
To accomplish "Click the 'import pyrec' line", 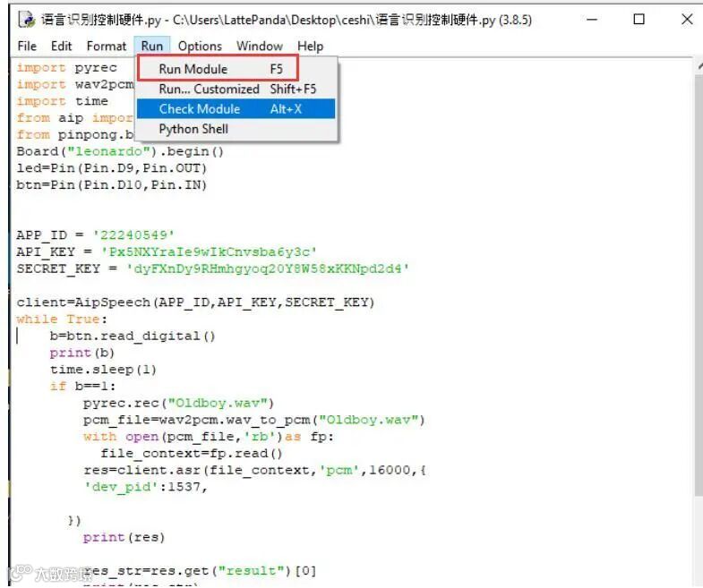I will 67,68.
